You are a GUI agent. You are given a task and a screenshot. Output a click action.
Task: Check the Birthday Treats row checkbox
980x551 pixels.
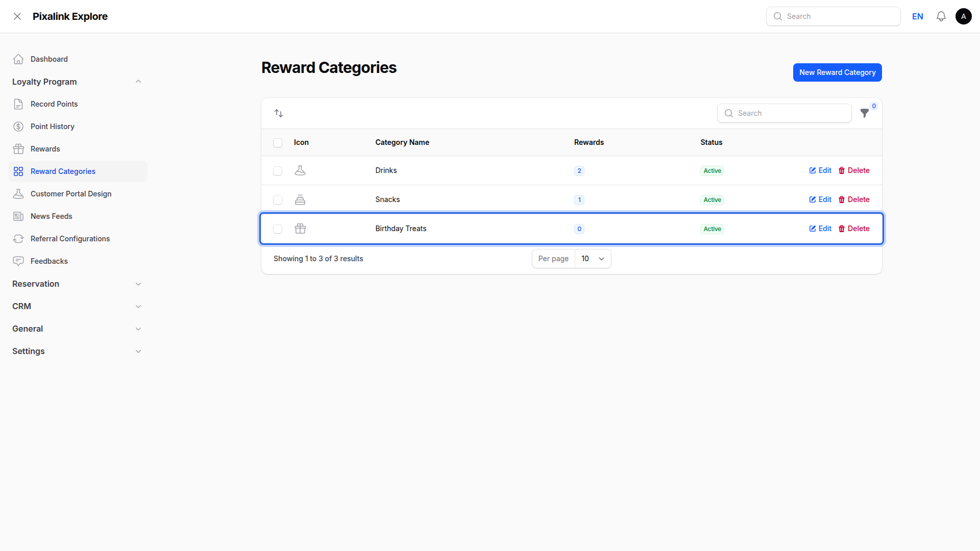(278, 229)
